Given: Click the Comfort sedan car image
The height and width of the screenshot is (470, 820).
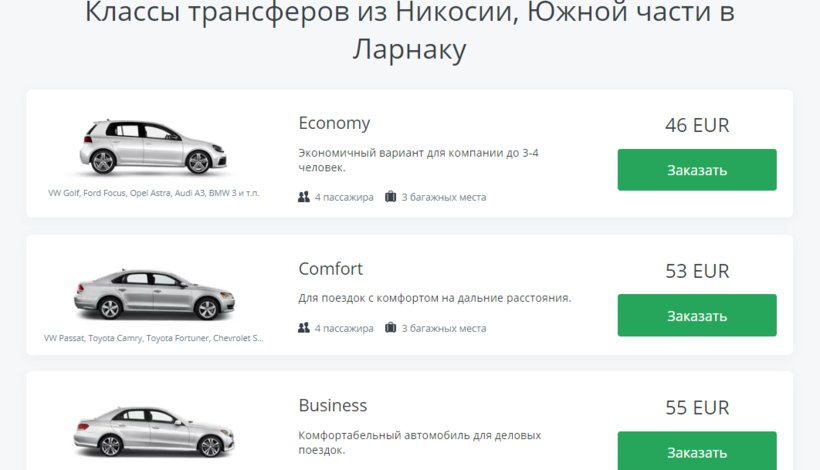Looking at the screenshot, I should click(154, 294).
